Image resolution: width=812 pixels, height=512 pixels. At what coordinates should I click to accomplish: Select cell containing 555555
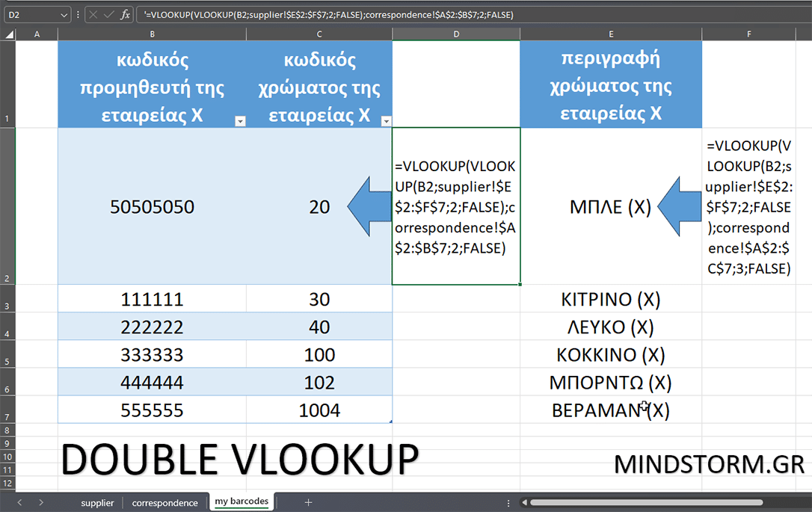tap(152, 410)
